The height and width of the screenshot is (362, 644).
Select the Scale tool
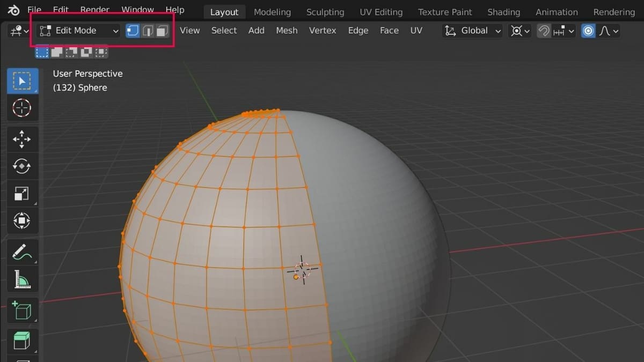(22, 194)
